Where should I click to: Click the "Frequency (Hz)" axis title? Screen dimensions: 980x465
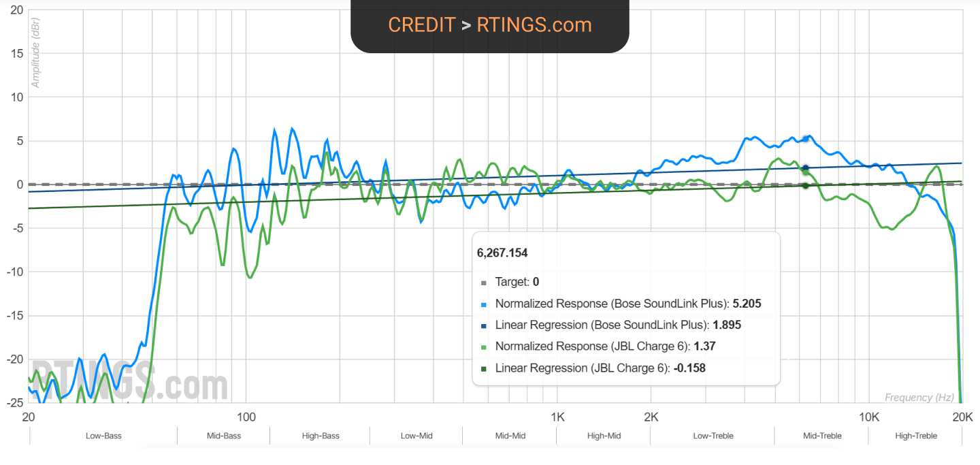[x=919, y=398]
